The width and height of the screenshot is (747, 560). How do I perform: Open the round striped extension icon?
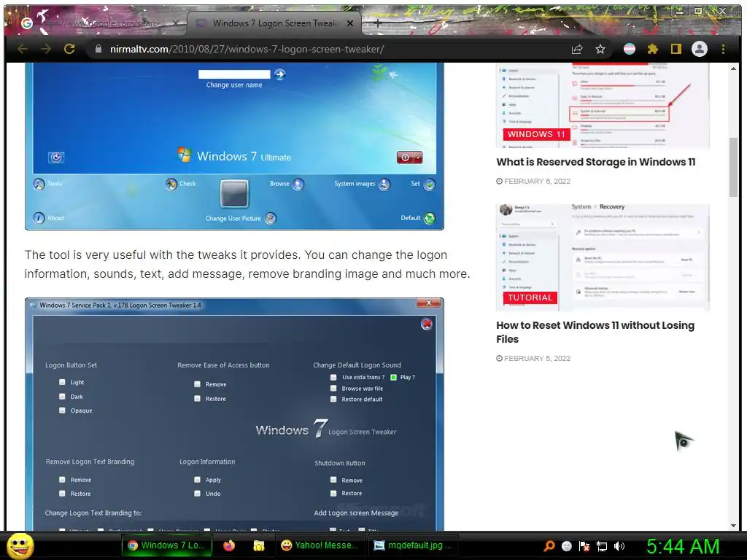[630, 49]
